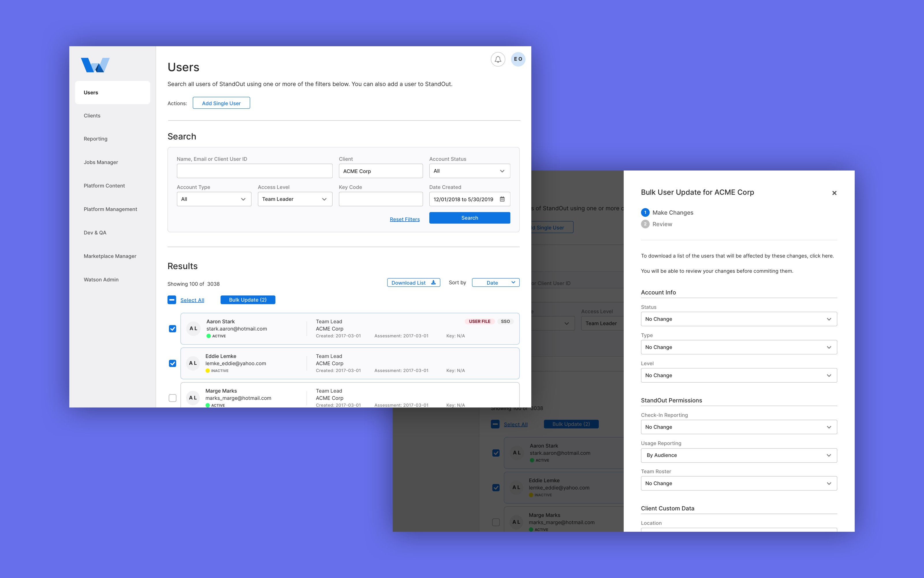Expand the Check-In Reporting dropdown

739,427
